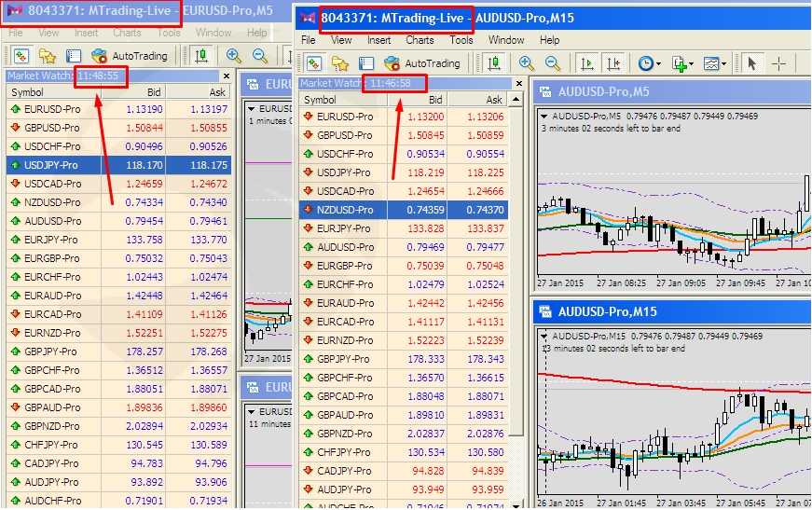The image size is (812, 510).
Task: Open Charts menu in AUDUSD window
Action: coord(420,40)
